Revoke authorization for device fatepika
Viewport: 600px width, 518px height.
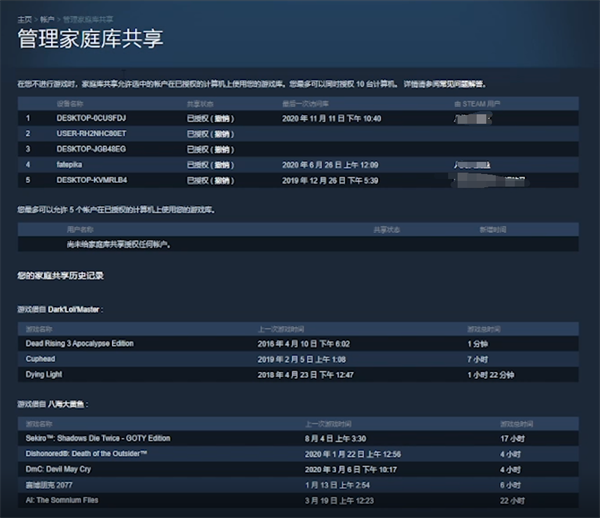coord(222,165)
